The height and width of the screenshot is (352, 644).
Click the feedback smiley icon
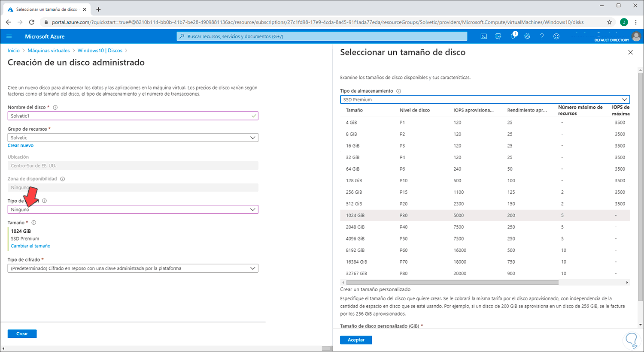pyautogui.click(x=556, y=36)
